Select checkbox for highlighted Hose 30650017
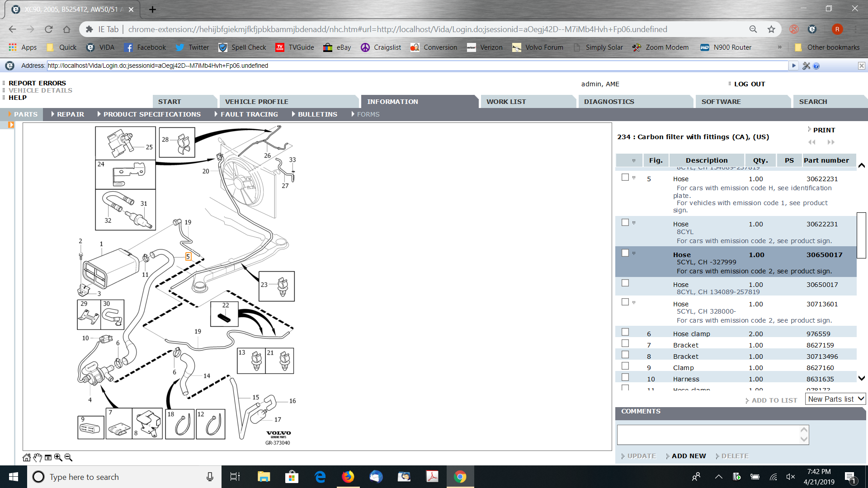Viewport: 868px width, 488px height. [625, 253]
